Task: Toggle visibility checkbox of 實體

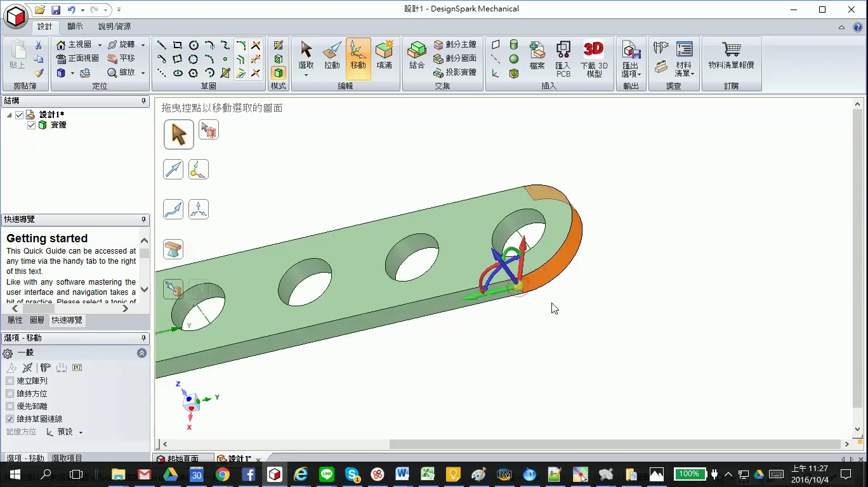Action: [32, 126]
